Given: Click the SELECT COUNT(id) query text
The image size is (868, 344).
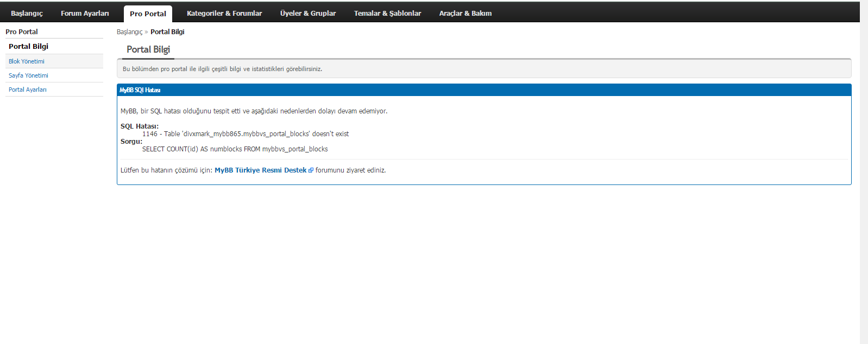Looking at the screenshot, I should 235,149.
